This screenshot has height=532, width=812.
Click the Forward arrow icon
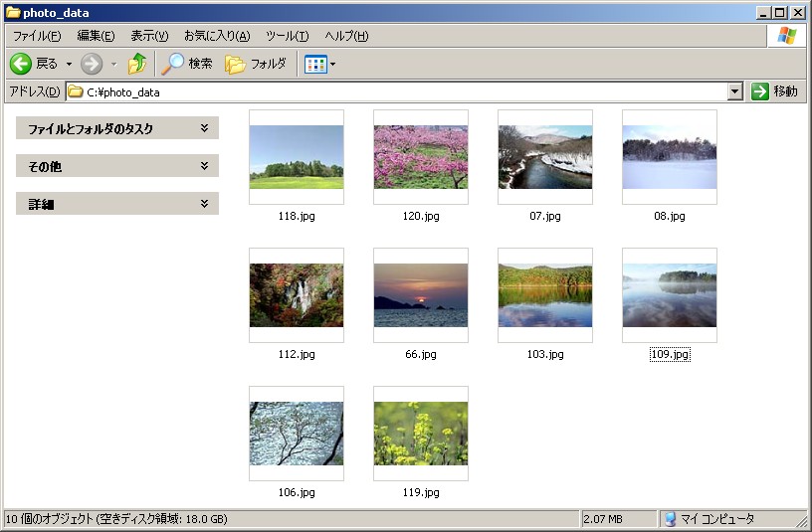click(92, 65)
